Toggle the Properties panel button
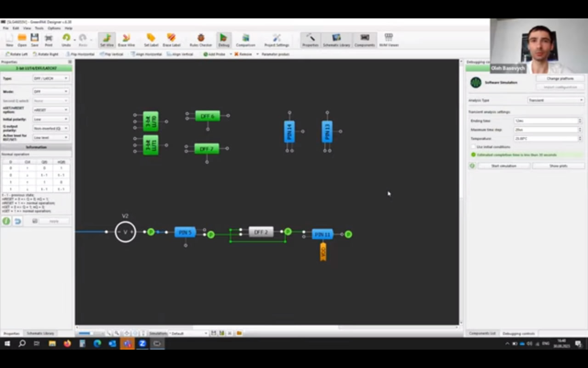588x368 pixels. [311, 40]
